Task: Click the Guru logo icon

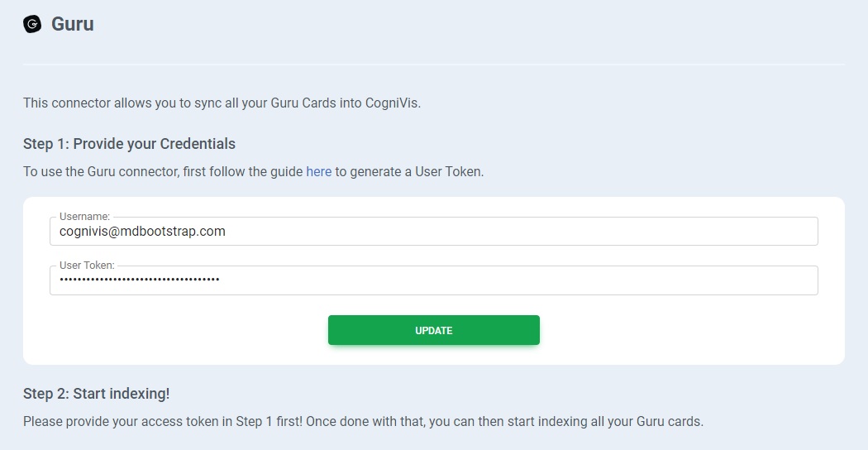Action: pyautogui.click(x=32, y=24)
